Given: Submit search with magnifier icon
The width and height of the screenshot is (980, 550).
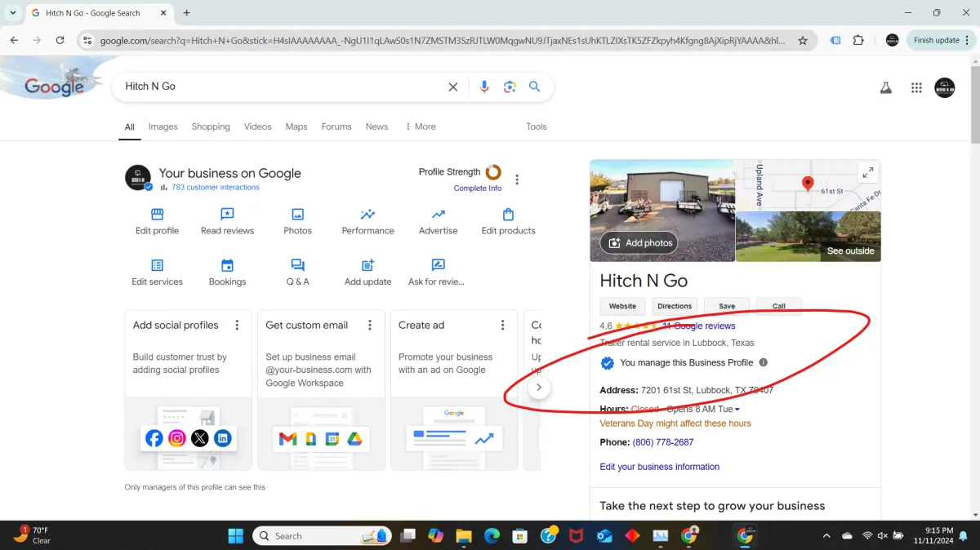Looking at the screenshot, I should pos(535,86).
